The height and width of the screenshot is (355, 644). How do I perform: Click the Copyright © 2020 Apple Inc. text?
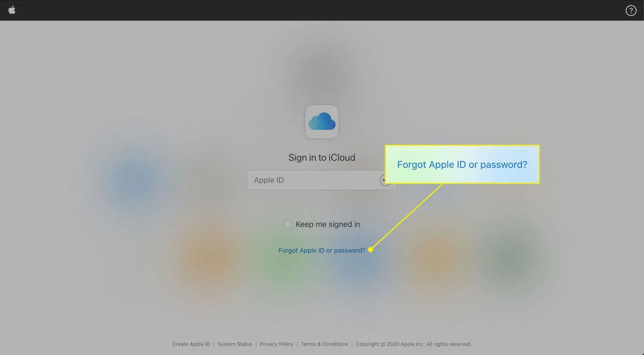(413, 344)
